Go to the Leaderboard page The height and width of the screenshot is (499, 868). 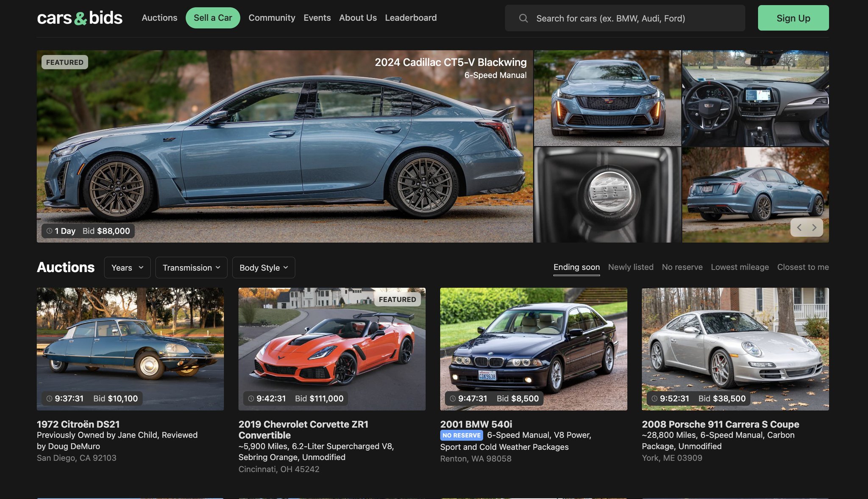click(x=411, y=18)
